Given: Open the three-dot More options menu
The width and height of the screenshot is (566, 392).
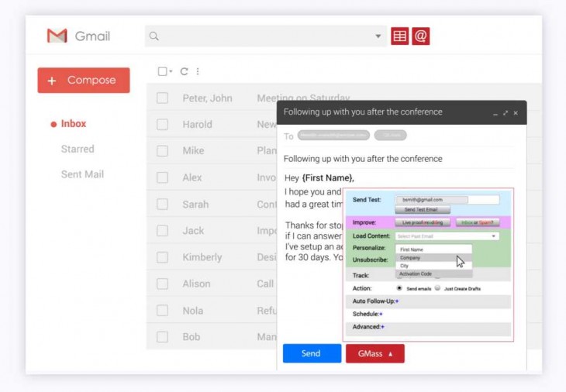Looking at the screenshot, I should [x=198, y=71].
